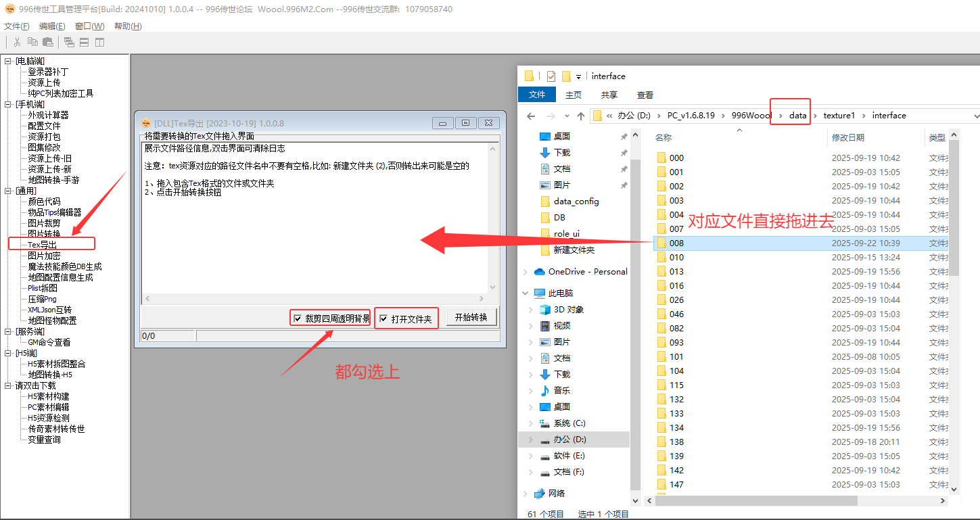Screen dimensions: 980x520
Task: Collapse the [通用] tree node
Action: [8, 191]
